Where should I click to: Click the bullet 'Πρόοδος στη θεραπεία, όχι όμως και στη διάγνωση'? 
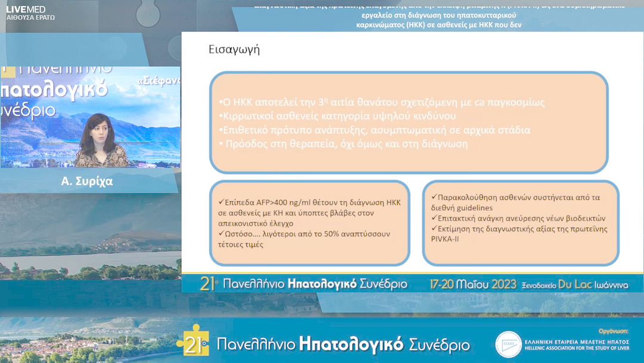343,144
